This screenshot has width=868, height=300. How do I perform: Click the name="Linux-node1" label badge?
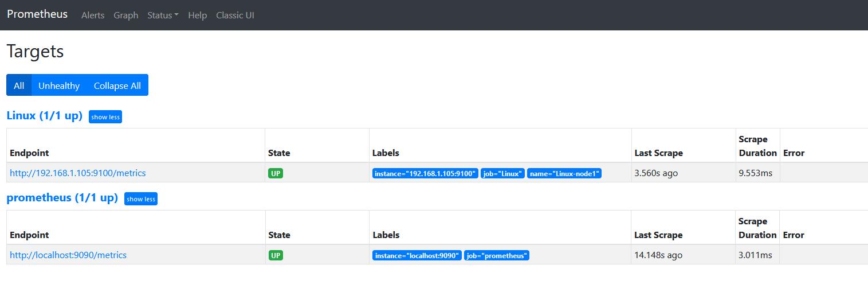point(564,173)
